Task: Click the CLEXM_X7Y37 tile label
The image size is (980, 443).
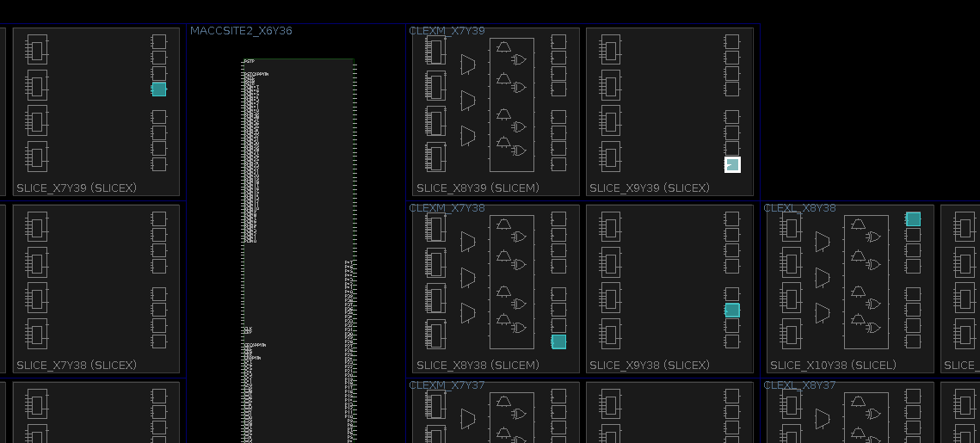Action: [447, 385]
